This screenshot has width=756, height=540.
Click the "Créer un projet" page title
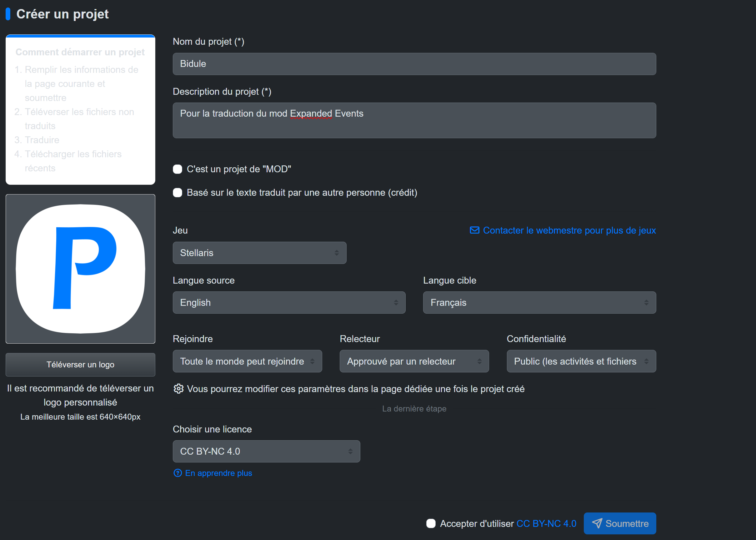tap(63, 14)
